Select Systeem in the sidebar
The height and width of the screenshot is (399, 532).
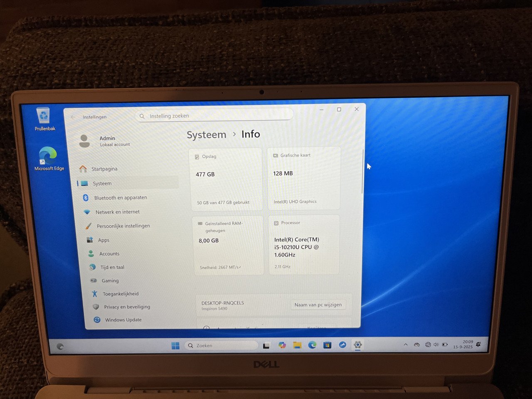[128, 183]
